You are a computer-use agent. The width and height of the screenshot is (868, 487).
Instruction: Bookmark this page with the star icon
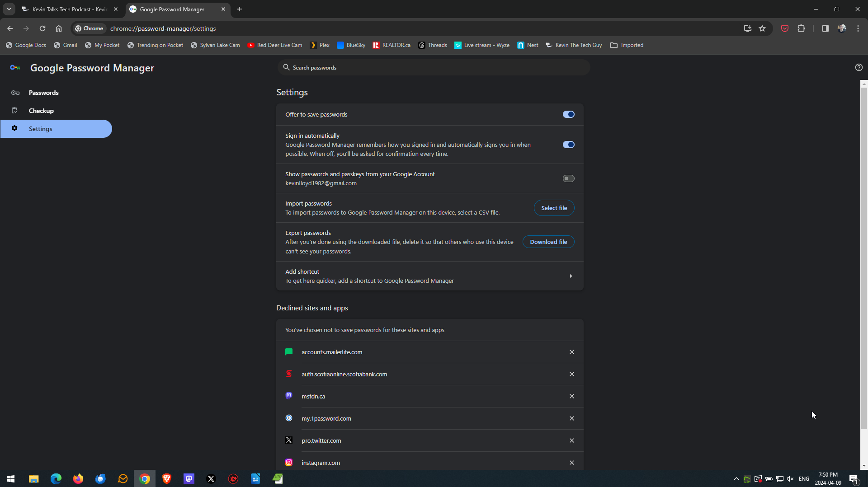[x=762, y=28]
